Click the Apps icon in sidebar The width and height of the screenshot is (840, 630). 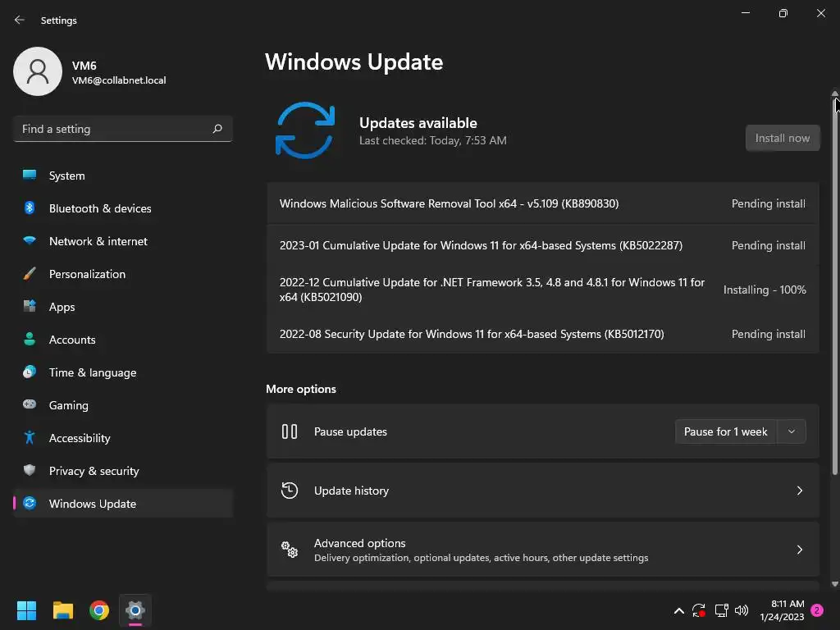pyautogui.click(x=30, y=307)
